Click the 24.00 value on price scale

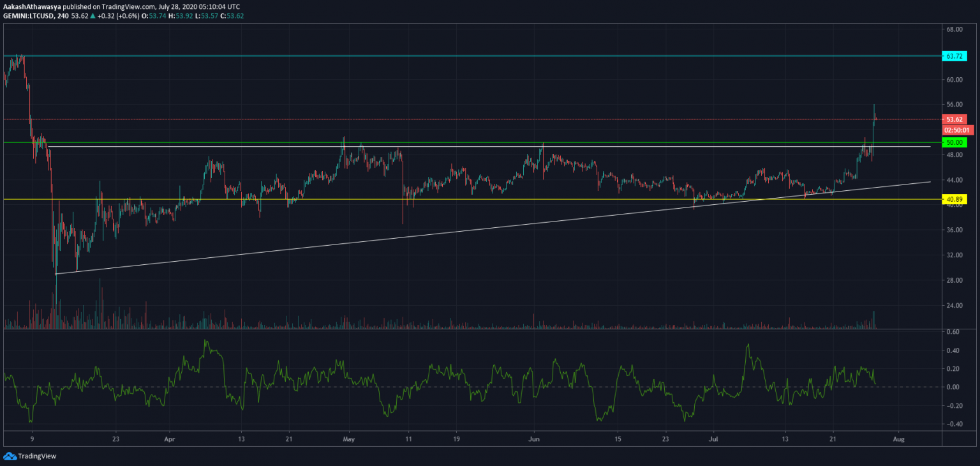pyautogui.click(x=954, y=305)
